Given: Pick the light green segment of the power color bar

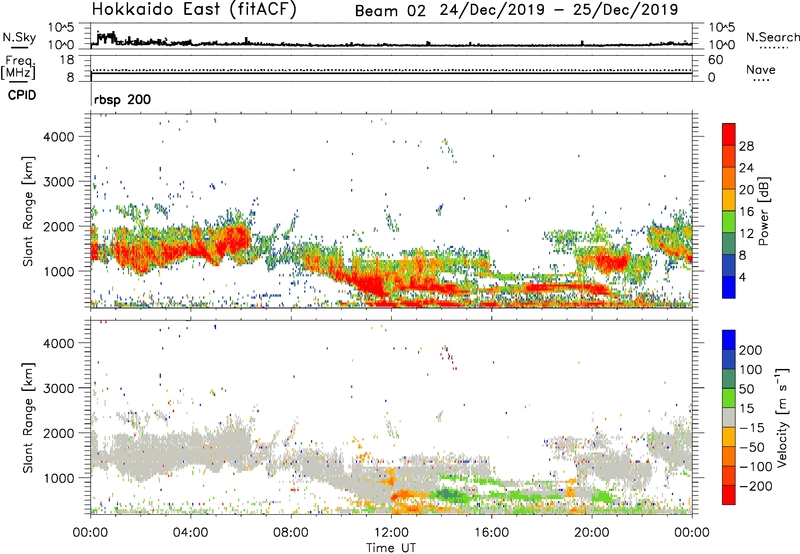Looking at the screenshot, I should (729, 222).
